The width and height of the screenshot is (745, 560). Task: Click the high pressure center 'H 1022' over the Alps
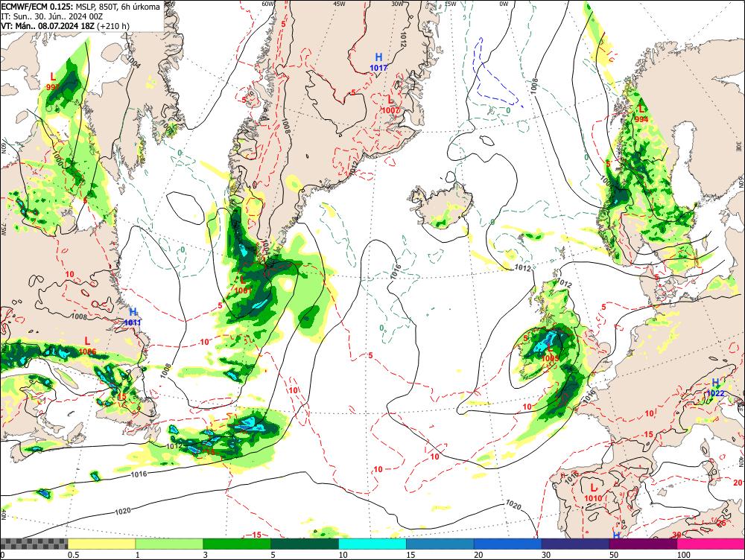point(715,387)
